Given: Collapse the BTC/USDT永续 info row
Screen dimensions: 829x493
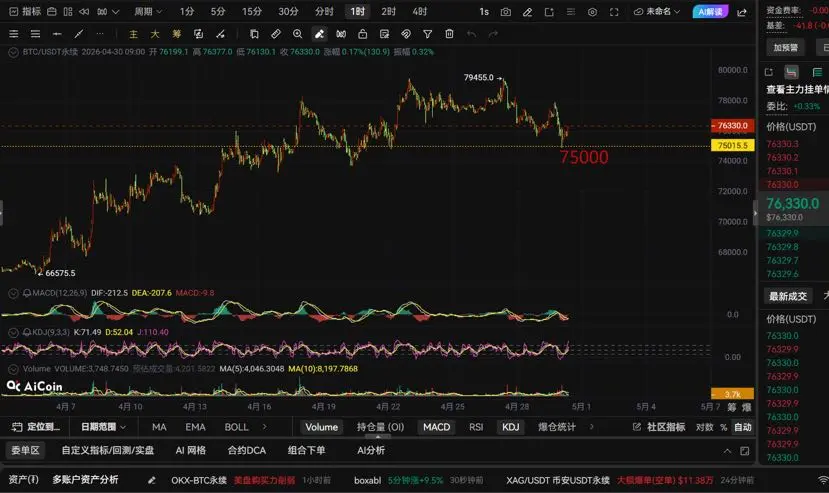Looking at the screenshot, I should (13, 52).
